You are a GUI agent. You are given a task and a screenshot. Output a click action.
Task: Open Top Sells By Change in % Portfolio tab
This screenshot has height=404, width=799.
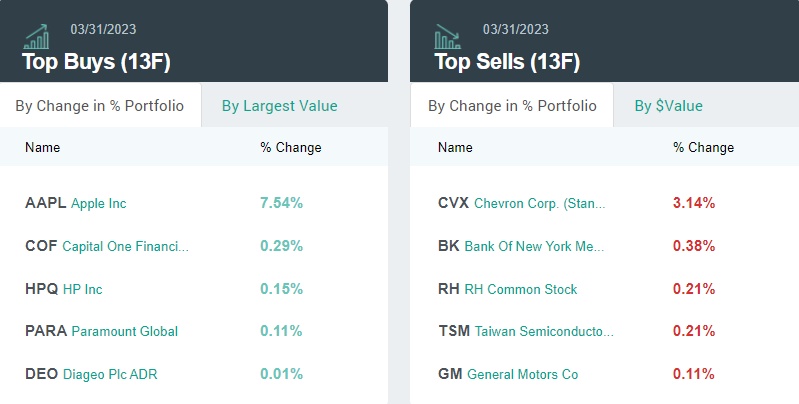(x=512, y=106)
